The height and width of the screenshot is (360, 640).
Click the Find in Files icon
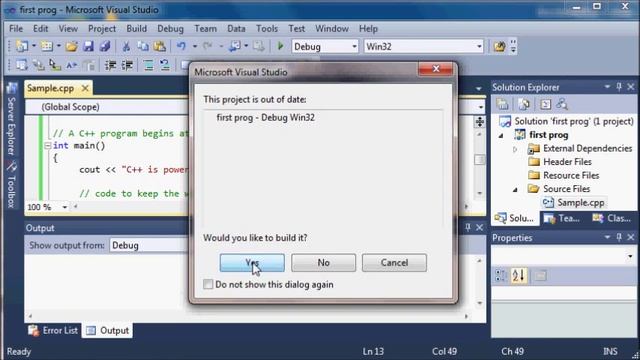(x=499, y=46)
